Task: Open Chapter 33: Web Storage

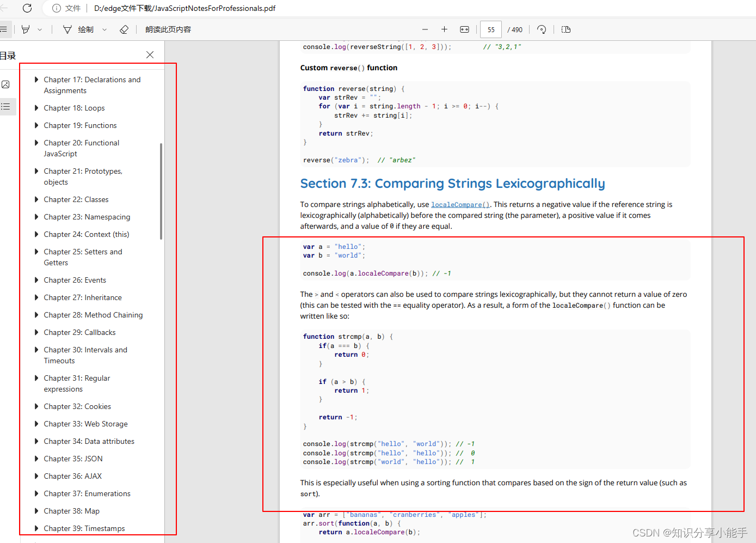Action: (x=85, y=424)
